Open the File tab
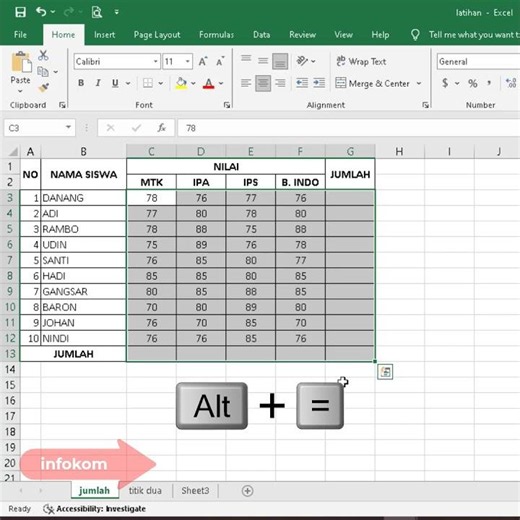This screenshot has width=520, height=520. (x=20, y=35)
